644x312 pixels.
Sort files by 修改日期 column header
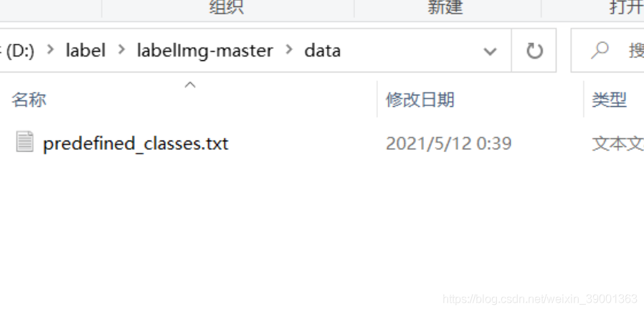(x=420, y=100)
